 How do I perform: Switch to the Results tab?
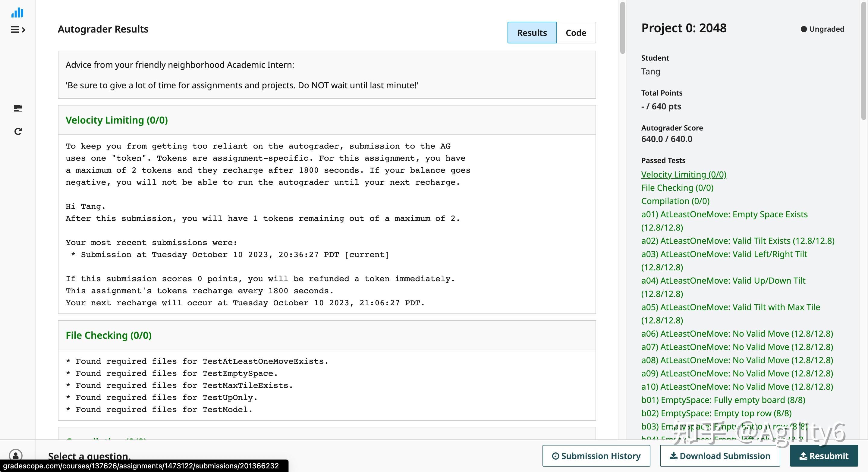532,33
